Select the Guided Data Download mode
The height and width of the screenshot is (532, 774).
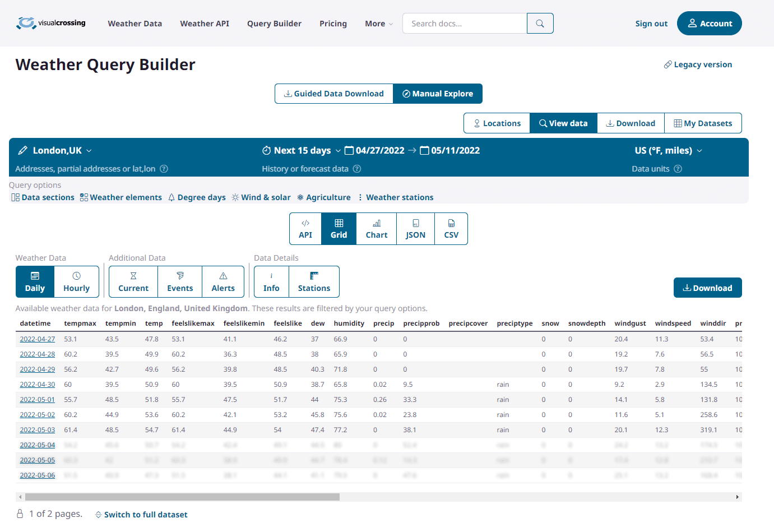click(x=334, y=94)
